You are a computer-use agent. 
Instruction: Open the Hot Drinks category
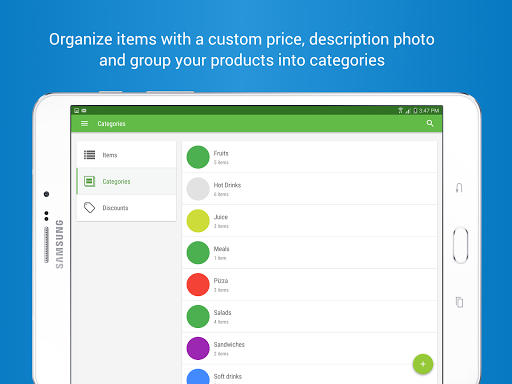point(309,189)
